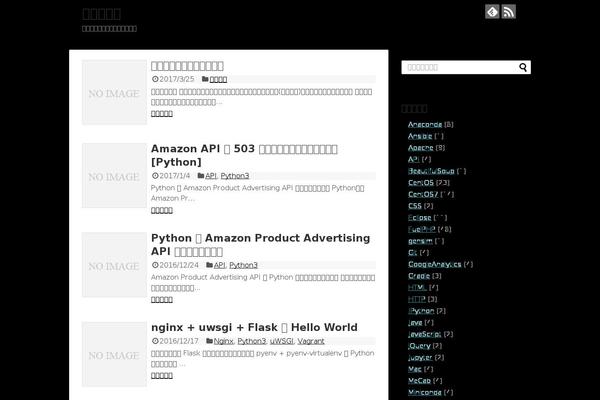
Task: Open the post title dated 2017/3/25
Action: click(187, 66)
